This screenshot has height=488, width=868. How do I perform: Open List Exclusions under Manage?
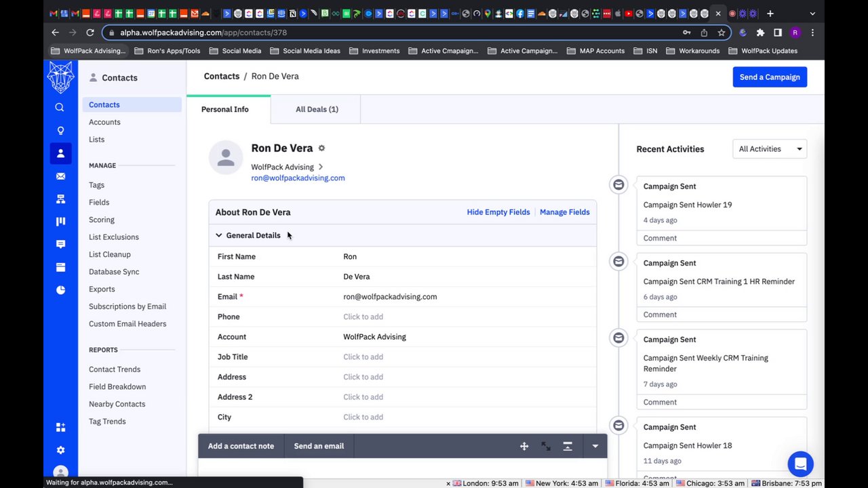pyautogui.click(x=114, y=237)
